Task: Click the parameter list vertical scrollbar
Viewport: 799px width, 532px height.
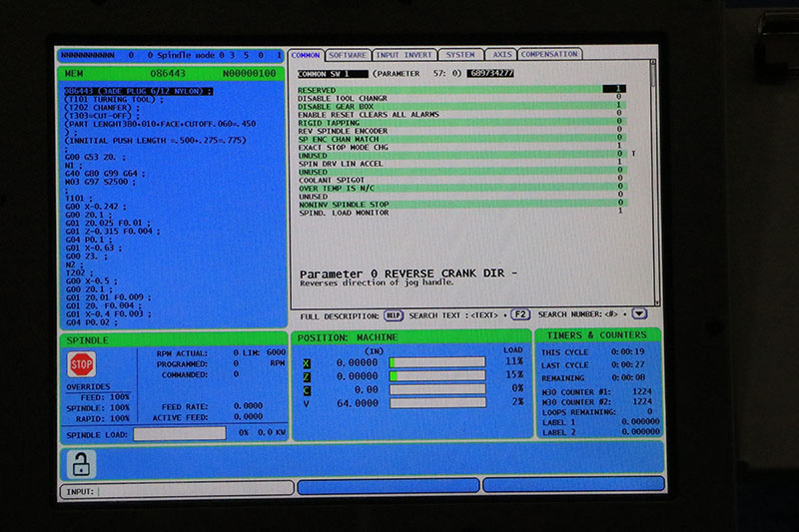Action: tap(654, 180)
